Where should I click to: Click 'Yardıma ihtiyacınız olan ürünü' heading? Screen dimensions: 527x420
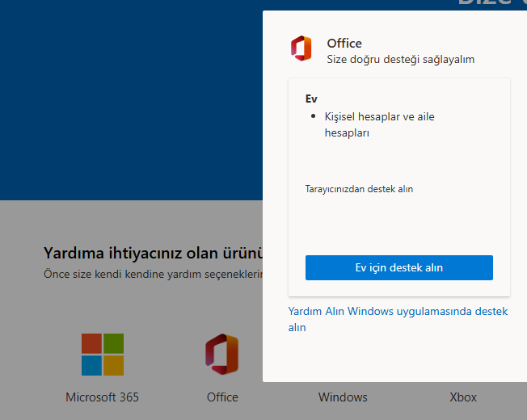(154, 253)
